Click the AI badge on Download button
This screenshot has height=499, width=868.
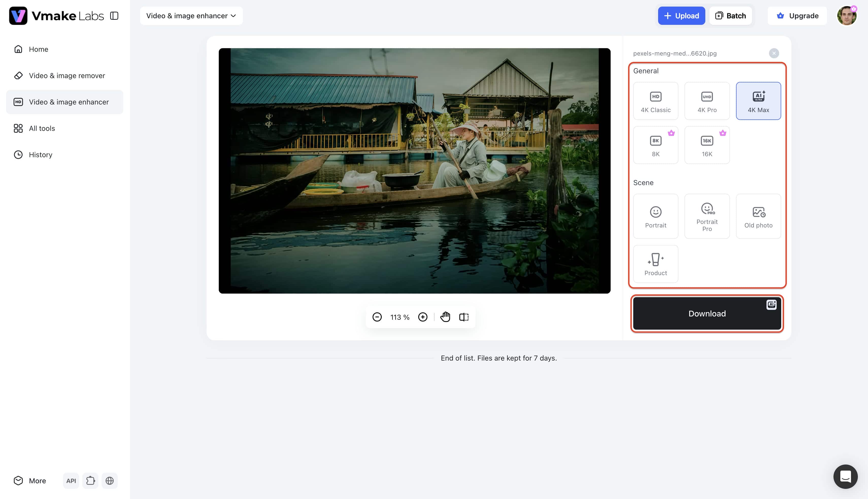pos(771,304)
